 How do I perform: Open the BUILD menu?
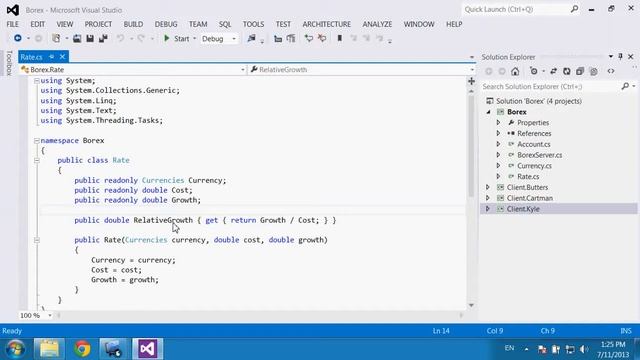pos(133,24)
